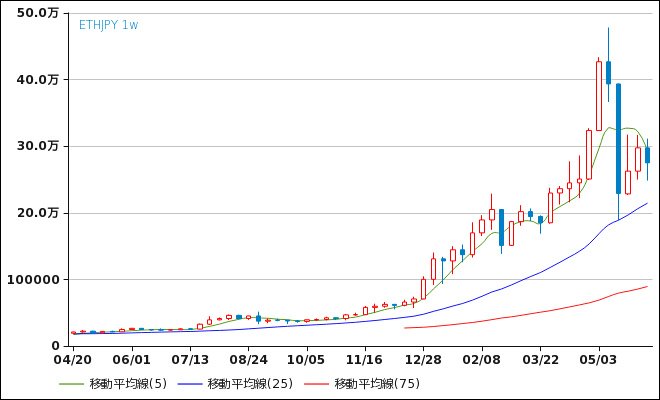Viewport: 660px width, 400px height.
Task: Select the 移動平均線(75) legend entry
Action: 362,384
